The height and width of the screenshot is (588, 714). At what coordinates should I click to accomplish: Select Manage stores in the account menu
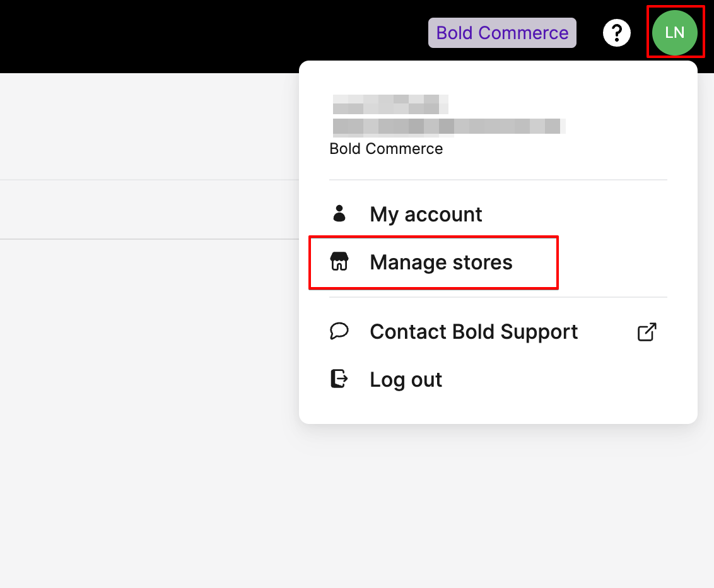[441, 262]
